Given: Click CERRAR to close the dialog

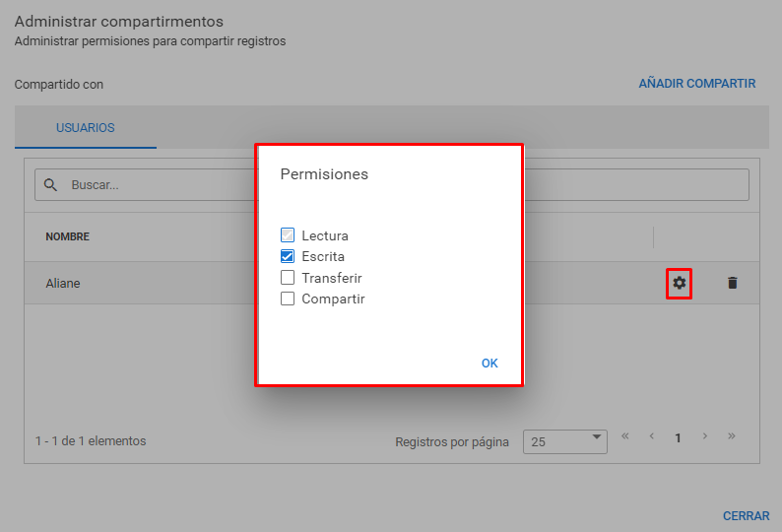Looking at the screenshot, I should click(747, 516).
